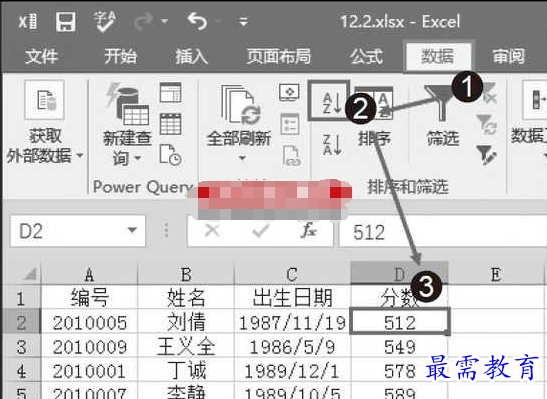Select row 3 header

(x=22, y=347)
